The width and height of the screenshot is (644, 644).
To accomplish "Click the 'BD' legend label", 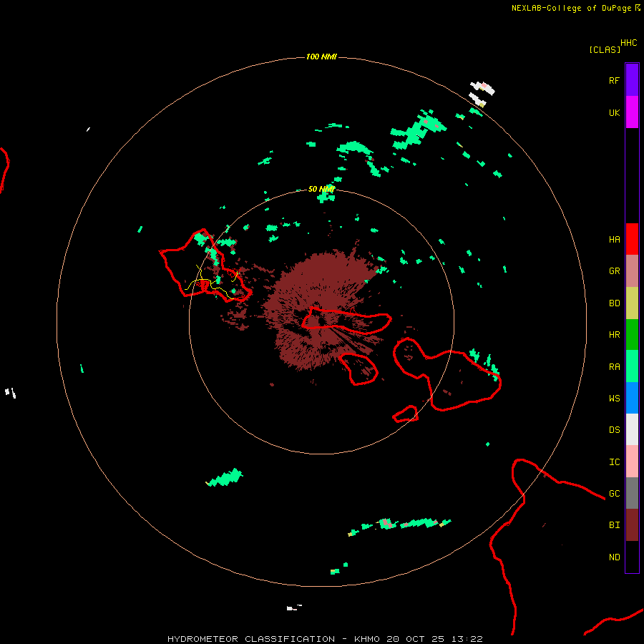I will click(614, 303).
